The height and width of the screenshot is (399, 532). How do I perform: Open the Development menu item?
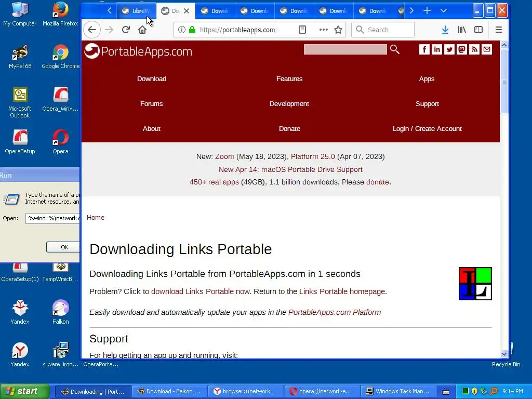(289, 104)
